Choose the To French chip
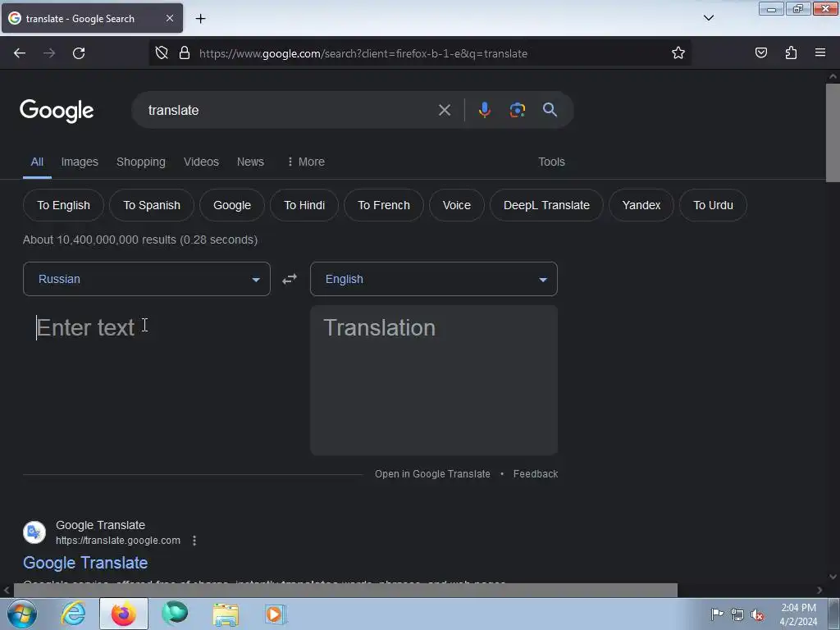 (x=384, y=205)
